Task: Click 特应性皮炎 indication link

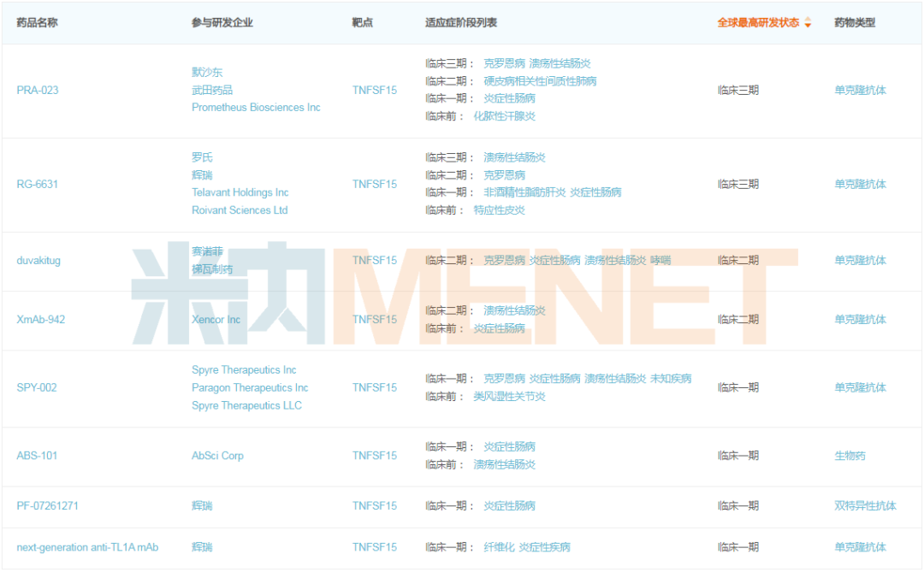Action: (x=499, y=209)
